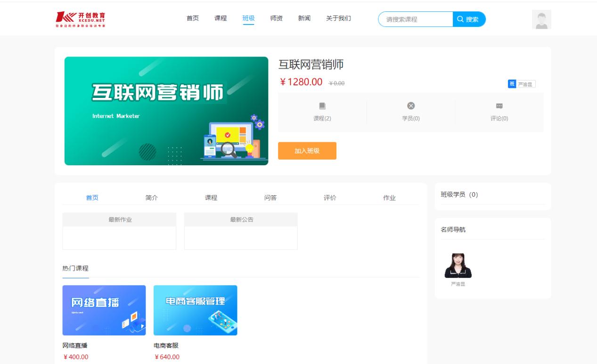Switch to the 简介 tab
The height and width of the screenshot is (364, 597).
[152, 198]
